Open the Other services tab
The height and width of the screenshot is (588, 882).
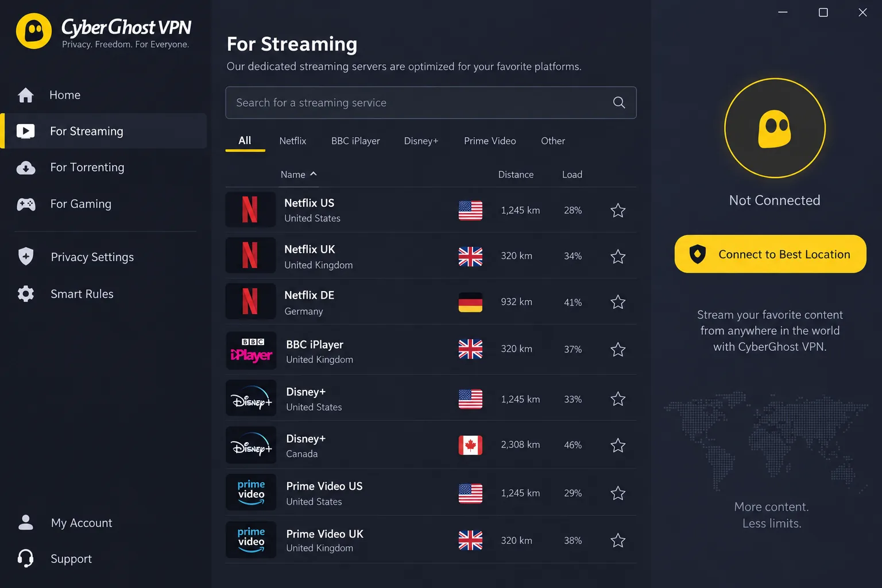553,141
